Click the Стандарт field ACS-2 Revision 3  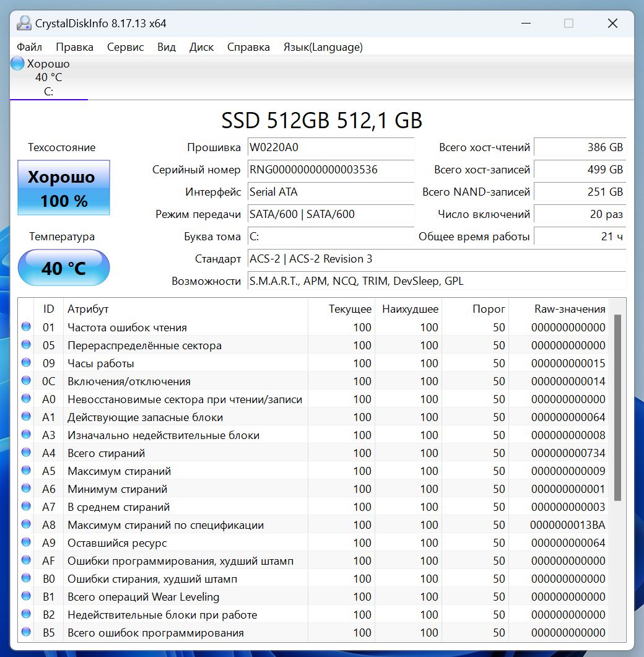[x=437, y=259]
